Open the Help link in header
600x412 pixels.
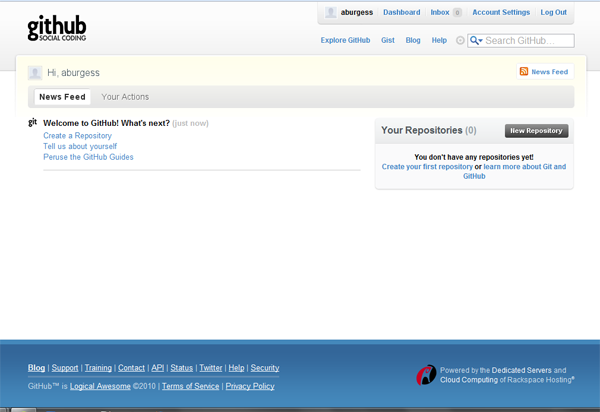[439, 40]
